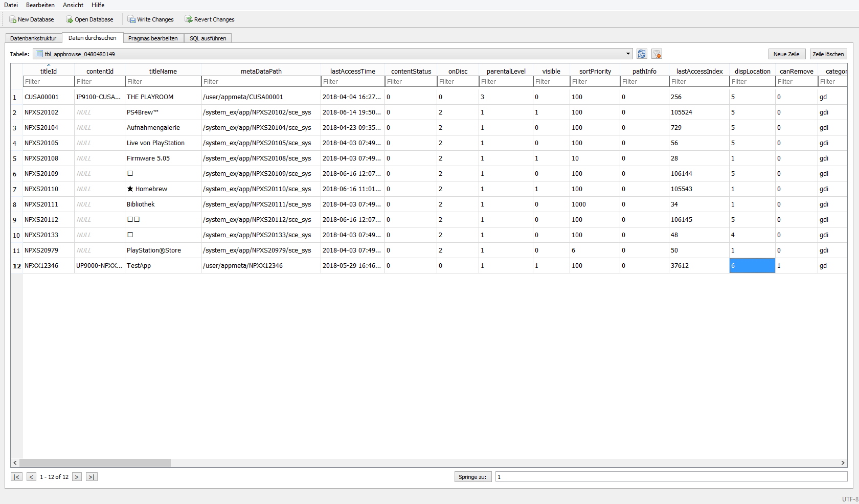
Task: Click the Open Database toolbar icon
Action: [70, 19]
